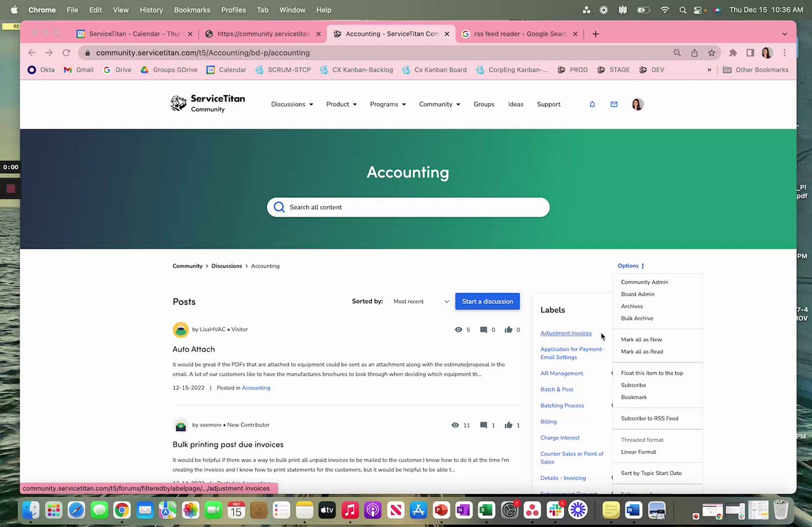Expand the Programs navigation dropdown

click(x=388, y=104)
